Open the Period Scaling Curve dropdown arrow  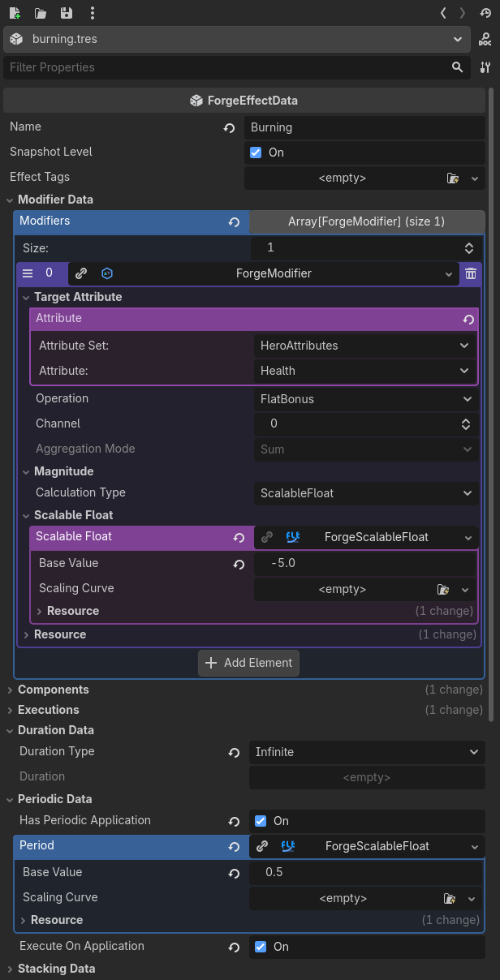tap(472, 899)
